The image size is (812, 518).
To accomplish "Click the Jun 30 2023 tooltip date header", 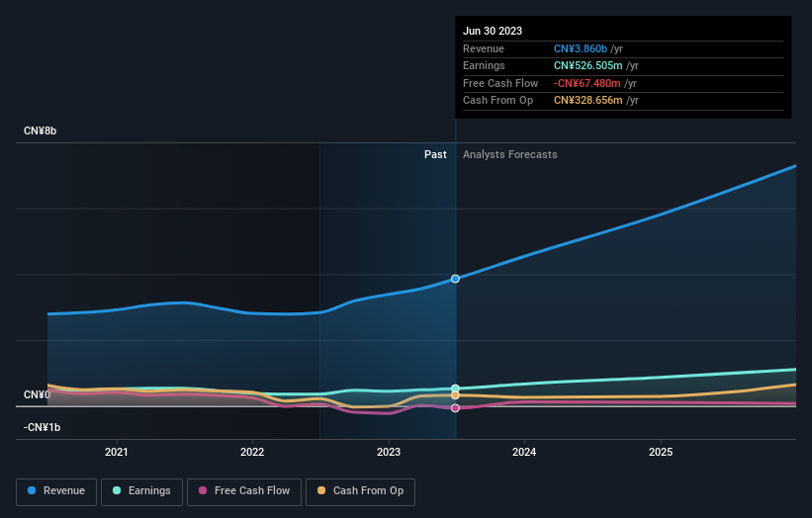I will coord(493,31).
